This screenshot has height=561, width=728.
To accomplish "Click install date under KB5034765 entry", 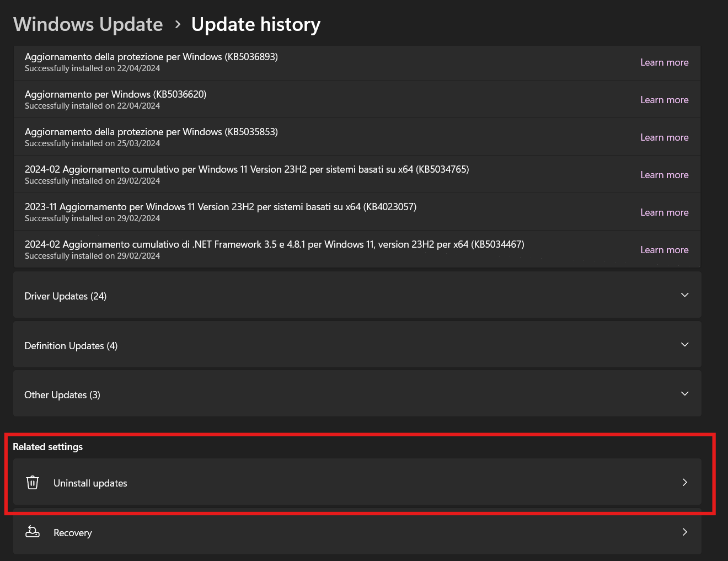I will click(x=93, y=181).
